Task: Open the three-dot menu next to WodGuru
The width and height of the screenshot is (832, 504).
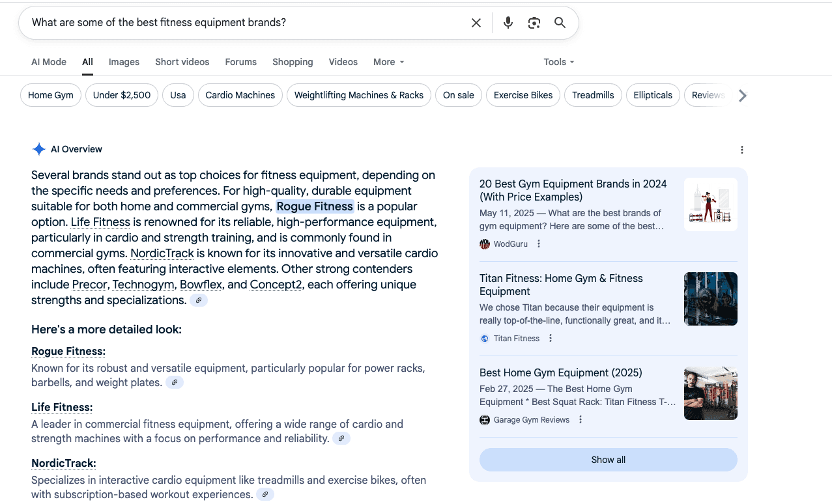Action: pyautogui.click(x=538, y=243)
